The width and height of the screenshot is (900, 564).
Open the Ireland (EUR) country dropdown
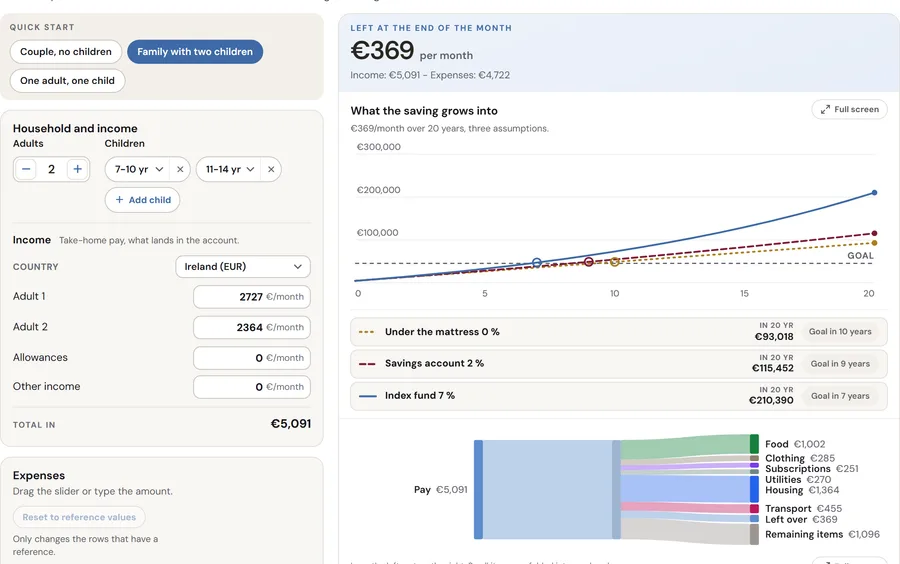[243, 267]
